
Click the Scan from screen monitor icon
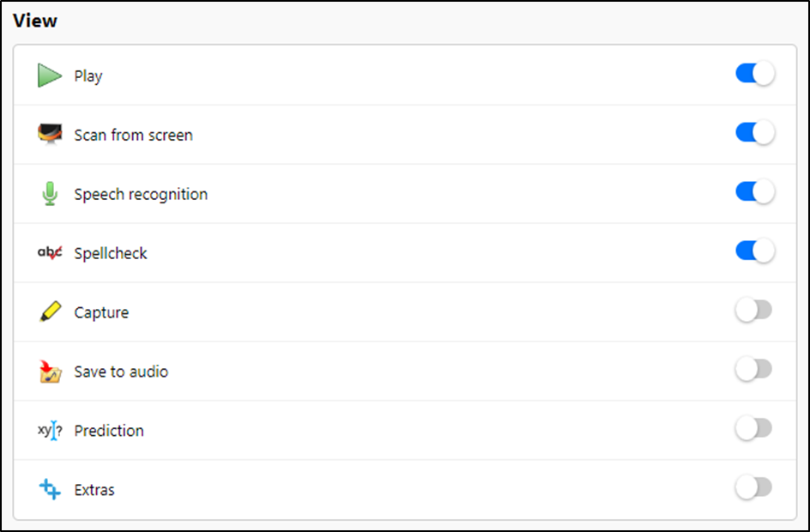click(x=50, y=134)
